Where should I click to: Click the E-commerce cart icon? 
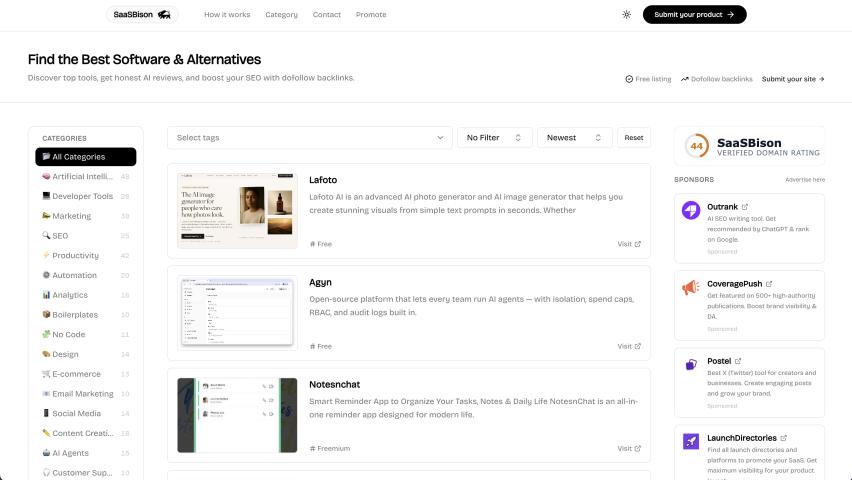46,374
